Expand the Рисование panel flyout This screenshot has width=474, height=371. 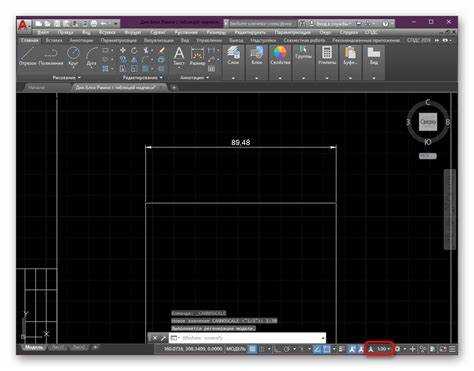[67, 78]
